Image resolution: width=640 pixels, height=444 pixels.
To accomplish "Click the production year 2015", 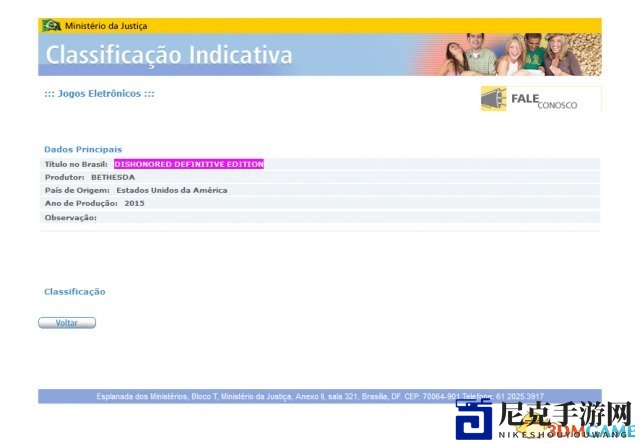I will click(x=134, y=203).
